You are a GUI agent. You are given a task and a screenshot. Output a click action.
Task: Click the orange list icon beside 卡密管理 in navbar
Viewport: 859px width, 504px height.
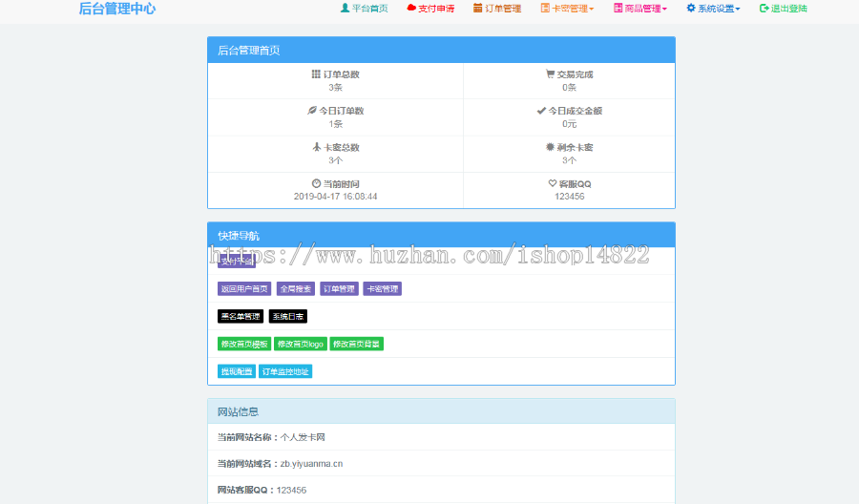(x=545, y=8)
